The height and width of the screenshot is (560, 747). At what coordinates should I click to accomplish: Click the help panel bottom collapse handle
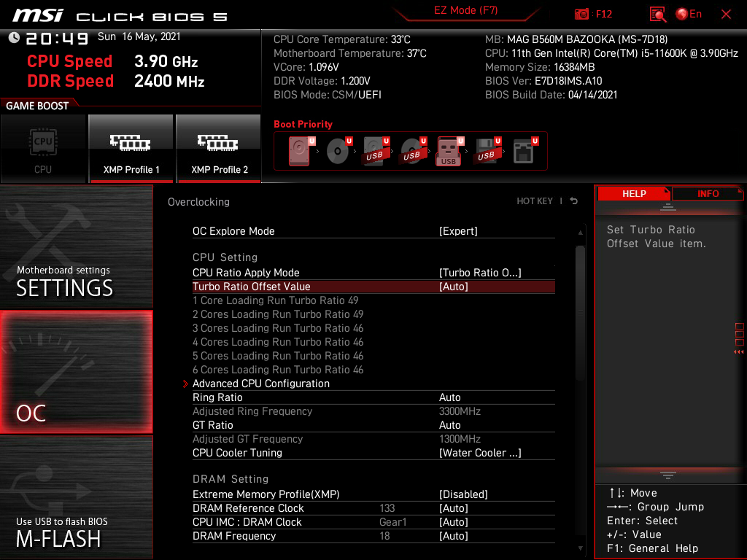pos(668,475)
